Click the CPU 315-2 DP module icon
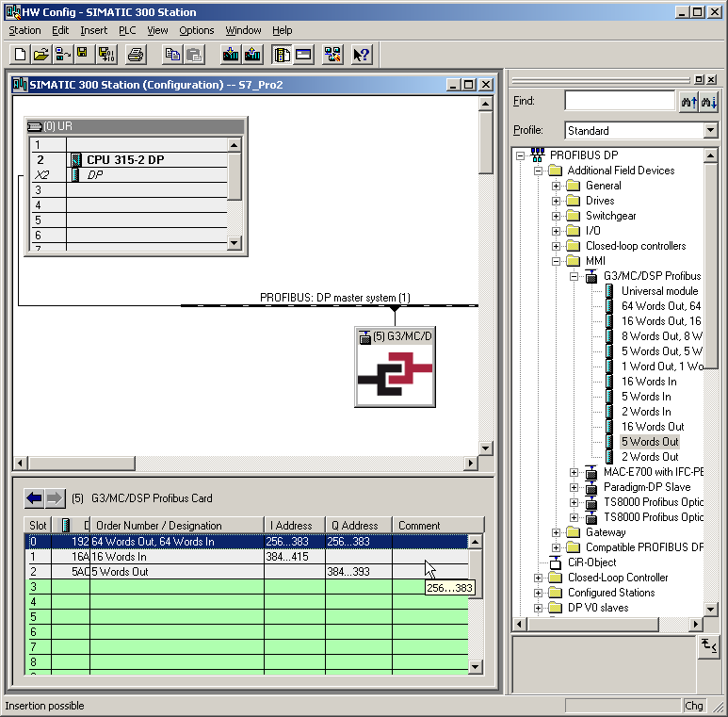This screenshot has height=717, width=728. [x=76, y=160]
